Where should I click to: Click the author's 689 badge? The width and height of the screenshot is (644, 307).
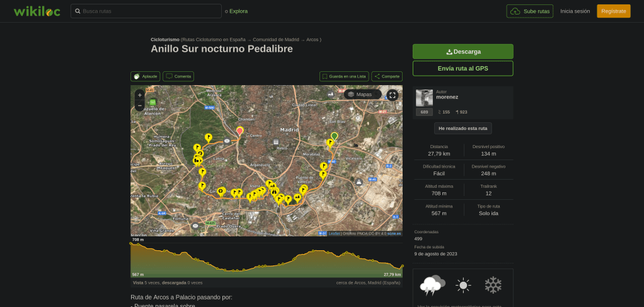[424, 112]
